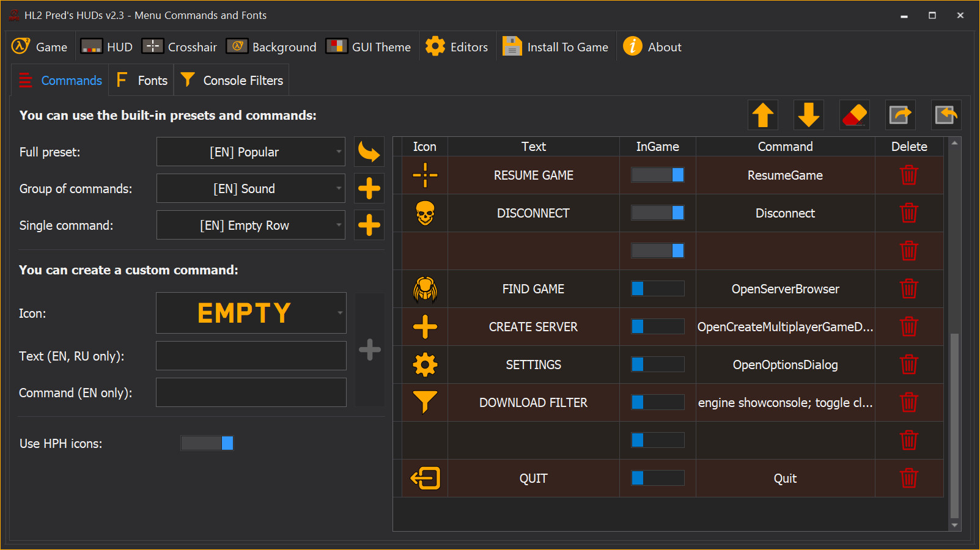This screenshot has width=980, height=550.
Task: Click the apply full preset arrow icon
Action: point(369,152)
